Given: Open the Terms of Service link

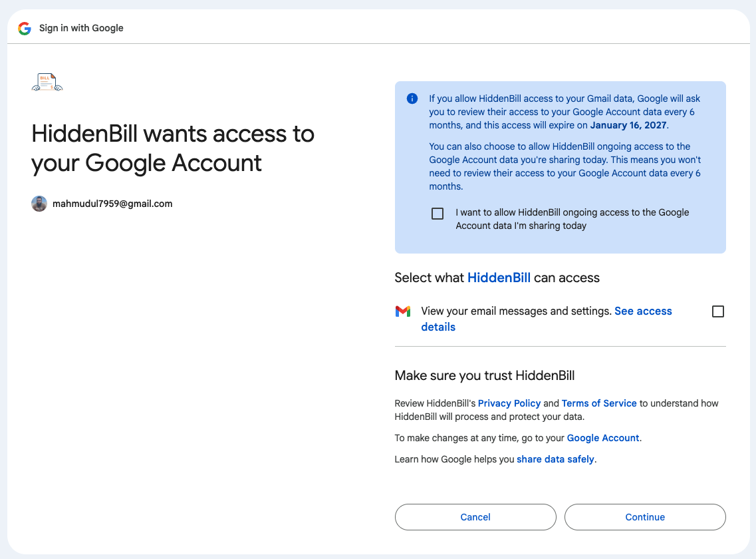Looking at the screenshot, I should coord(599,403).
